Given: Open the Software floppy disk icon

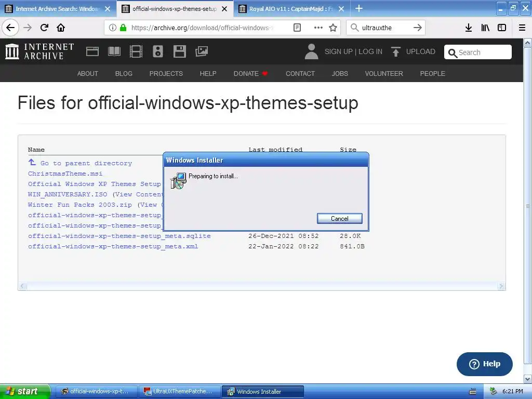Looking at the screenshot, I should coord(179,51).
